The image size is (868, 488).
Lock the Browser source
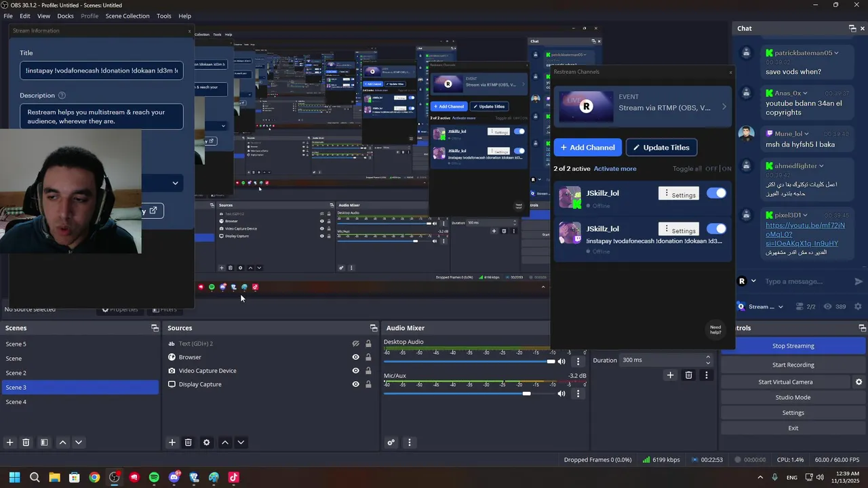(368, 357)
